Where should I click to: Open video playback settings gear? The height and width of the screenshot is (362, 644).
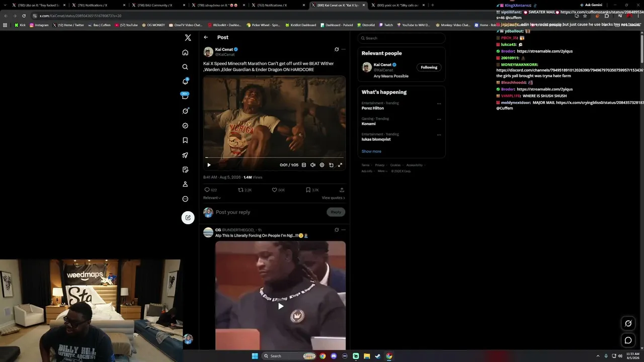[322, 165]
